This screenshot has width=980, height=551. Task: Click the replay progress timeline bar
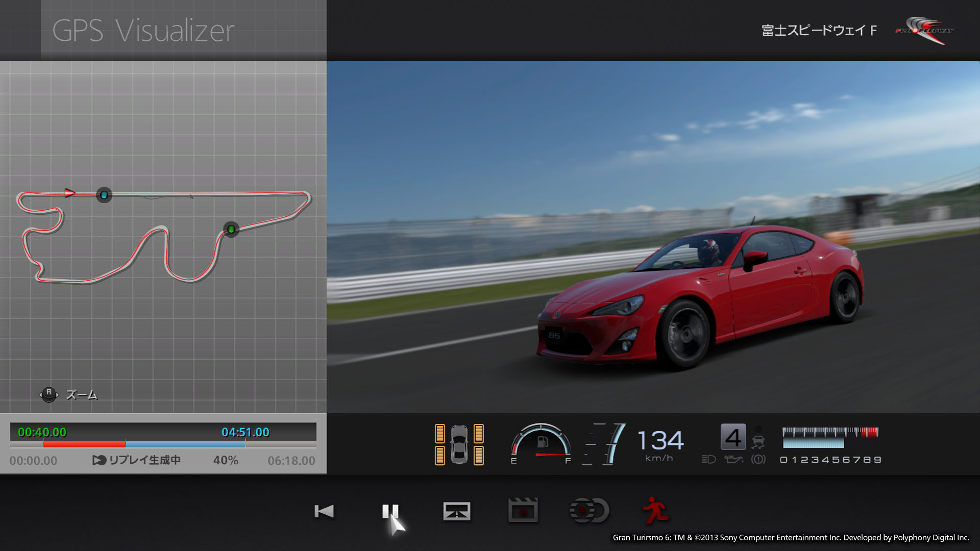point(163,444)
